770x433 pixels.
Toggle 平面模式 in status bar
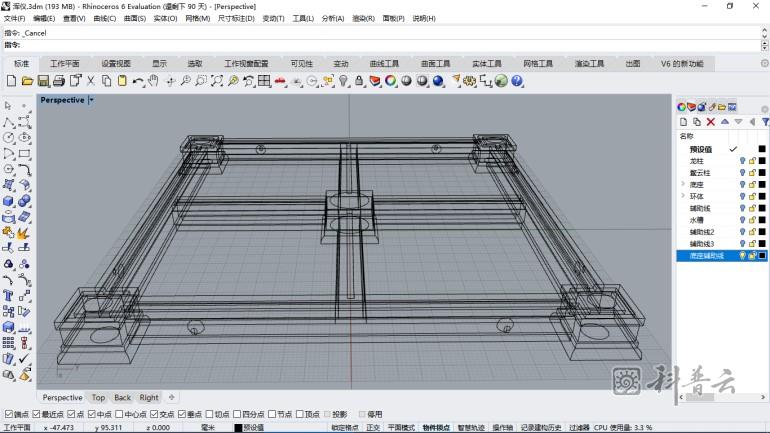point(401,428)
